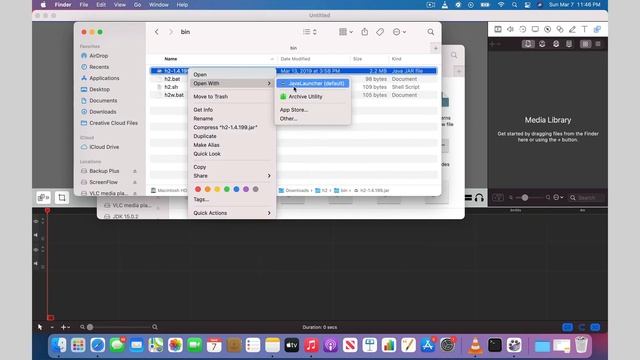The image size is (640, 360).
Task: Click the red playhead marker on timeline
Action: 47,211
